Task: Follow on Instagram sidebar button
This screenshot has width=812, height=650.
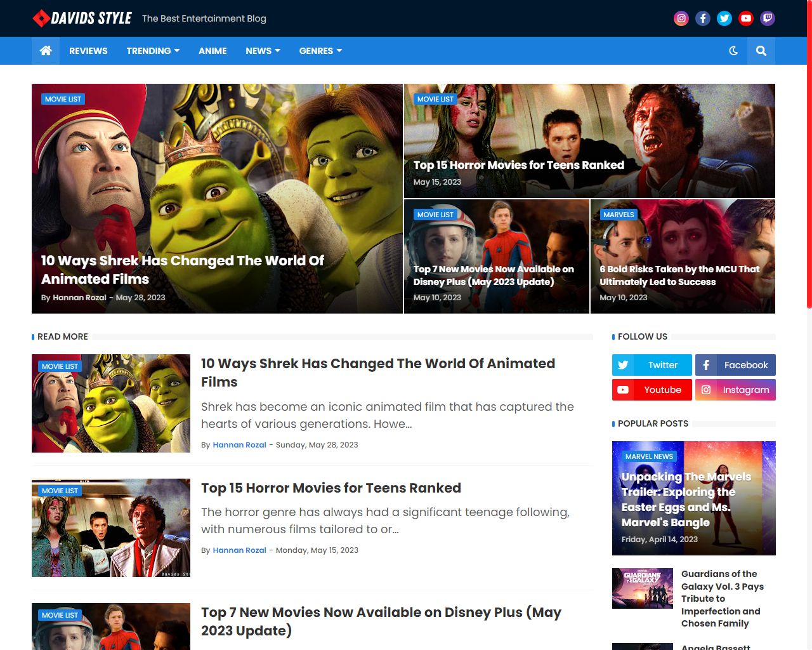Action: [735, 390]
